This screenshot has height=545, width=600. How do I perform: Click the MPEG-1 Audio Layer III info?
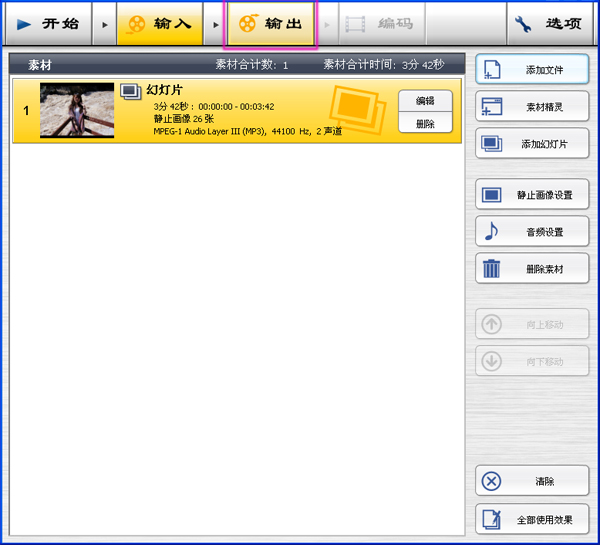pos(248,131)
